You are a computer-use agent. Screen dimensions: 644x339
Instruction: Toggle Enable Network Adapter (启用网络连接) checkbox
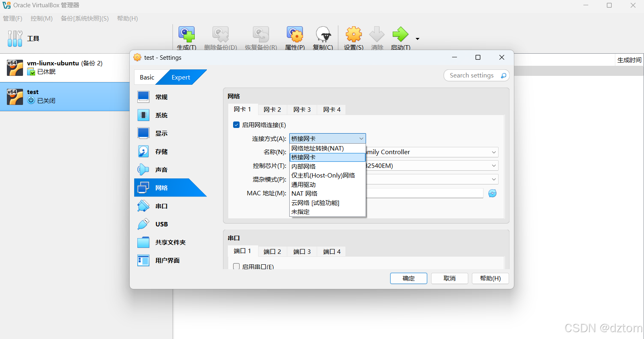(x=236, y=125)
